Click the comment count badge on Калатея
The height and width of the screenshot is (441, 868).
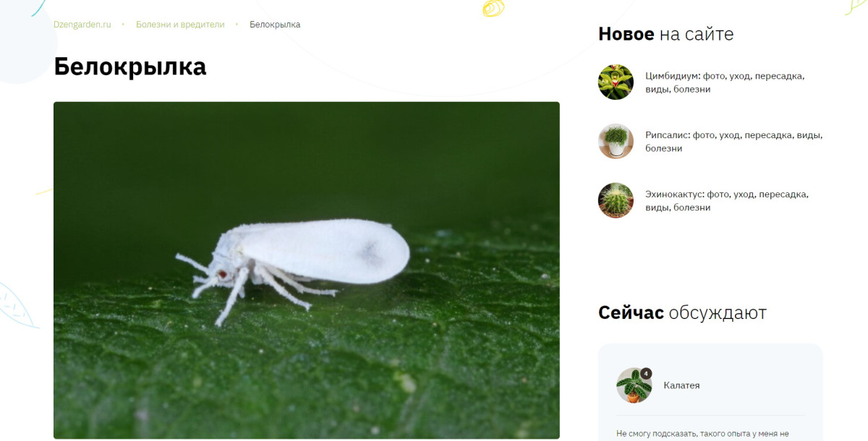tap(646, 373)
